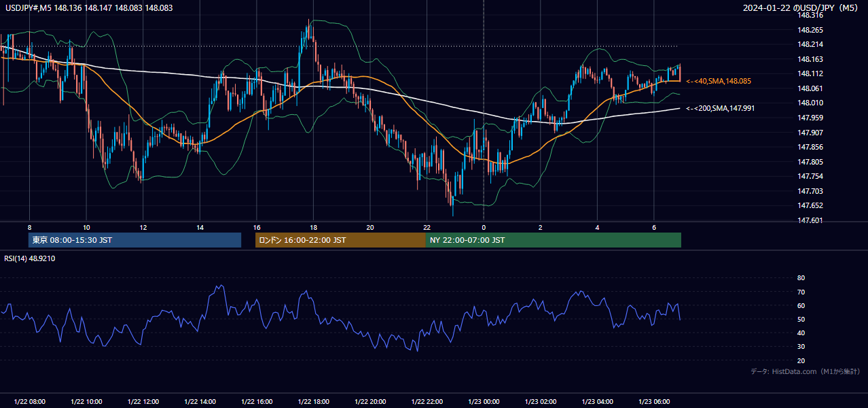Viewport: 868px width, 408px height.
Task: Click the 1/22 16:00 time label
Action: coord(257,402)
